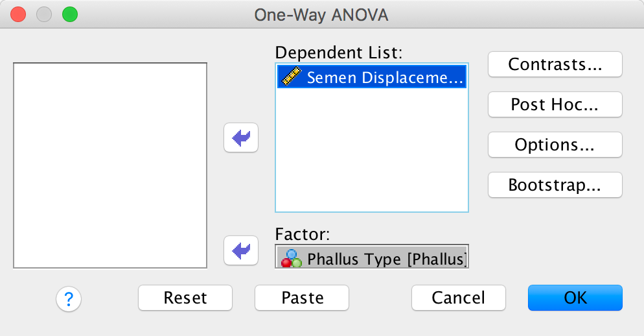Open the Contrasts sub-dialog
Viewport: 644px width, 336px height.
tap(555, 64)
